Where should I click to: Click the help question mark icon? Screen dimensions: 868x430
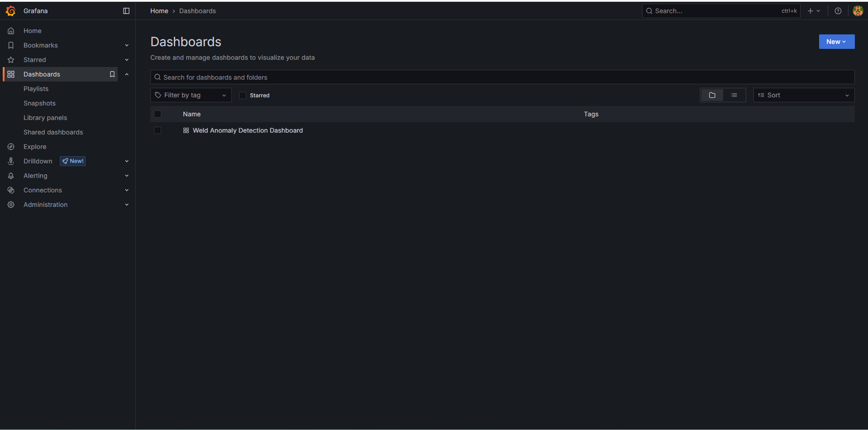click(838, 10)
